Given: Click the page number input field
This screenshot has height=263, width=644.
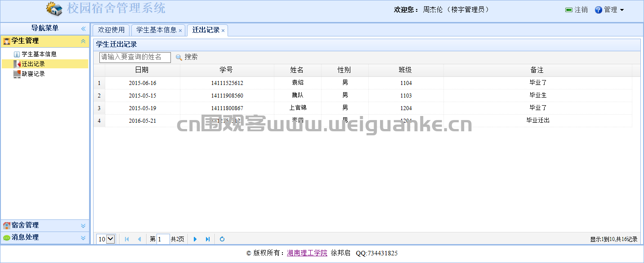Looking at the screenshot, I should [x=163, y=239].
